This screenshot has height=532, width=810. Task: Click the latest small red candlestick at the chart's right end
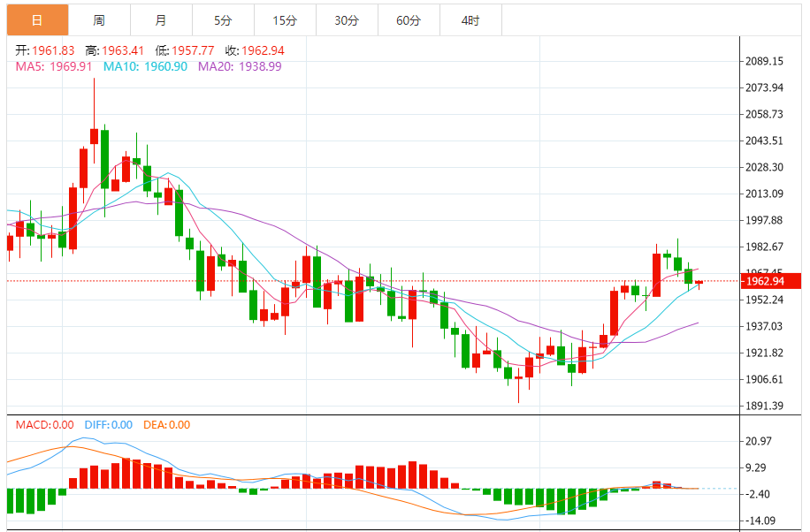coord(699,283)
